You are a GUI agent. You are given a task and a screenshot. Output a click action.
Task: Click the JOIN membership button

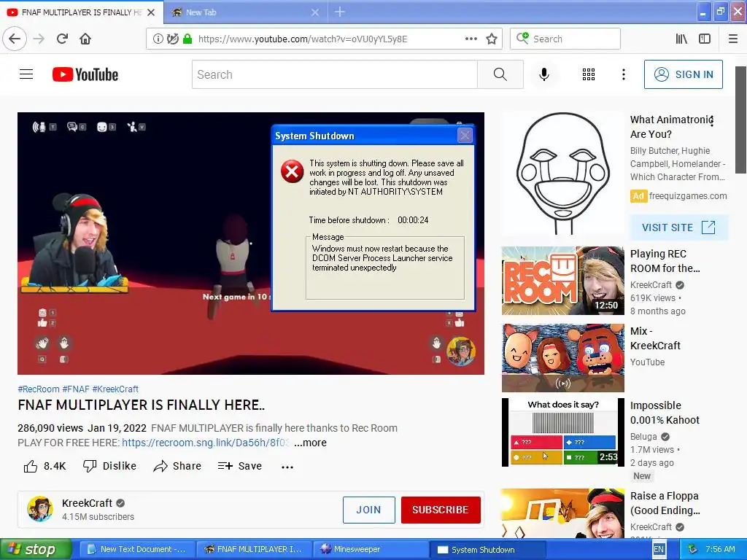coord(368,510)
